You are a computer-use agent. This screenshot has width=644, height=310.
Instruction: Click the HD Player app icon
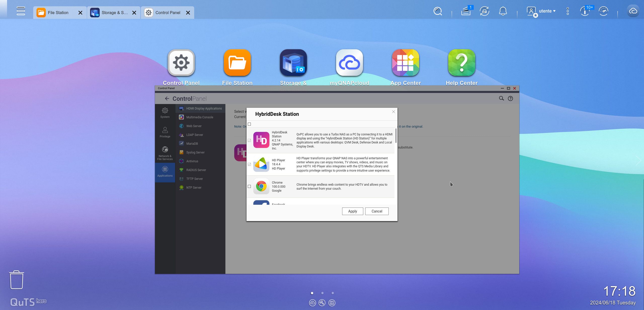tap(261, 164)
